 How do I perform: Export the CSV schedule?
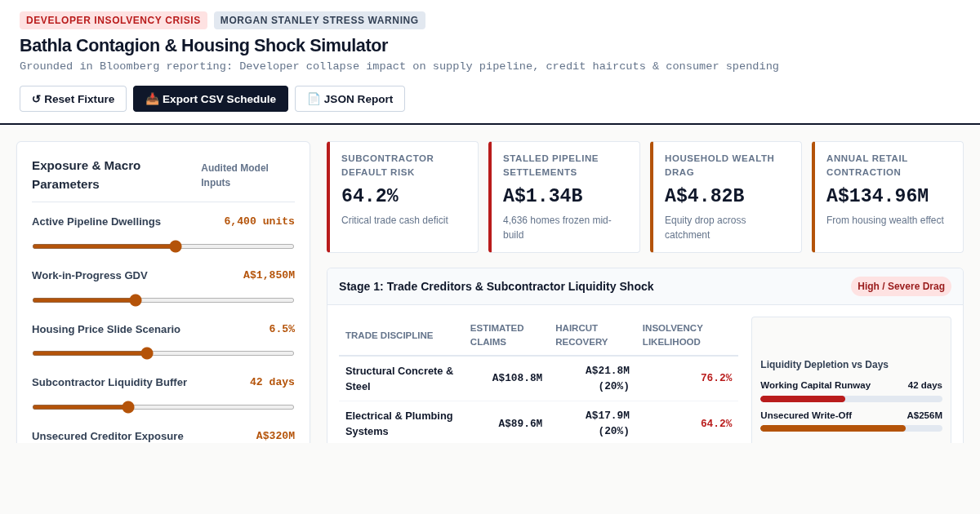[x=211, y=99]
